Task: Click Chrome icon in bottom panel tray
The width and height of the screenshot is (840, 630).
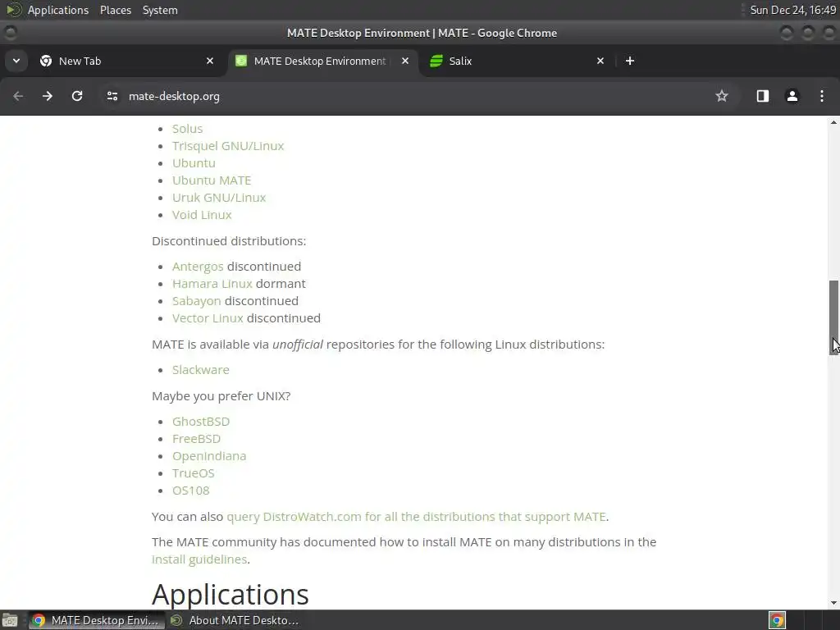Action: tap(777, 620)
